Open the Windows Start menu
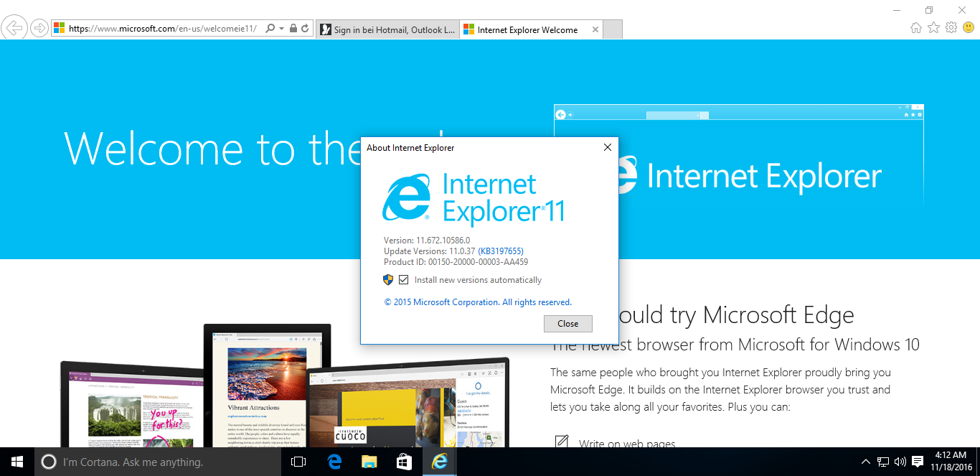 tap(17, 462)
